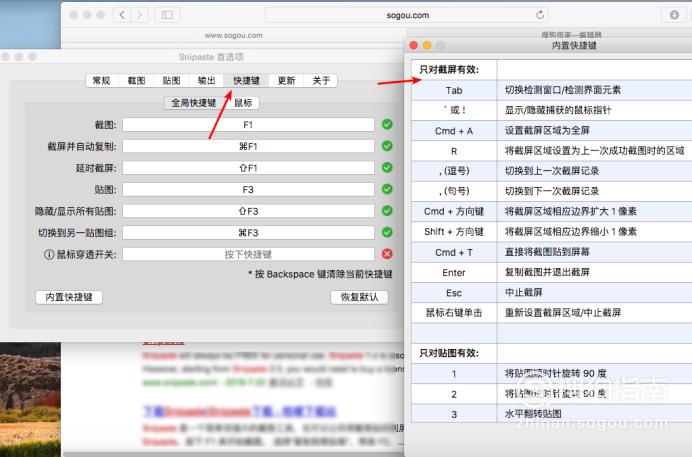Click the 截图 hotkey field showing F1

coord(248,125)
